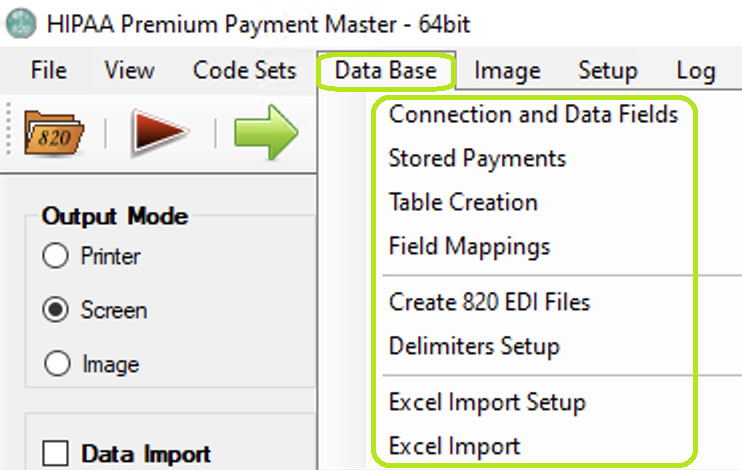Screen dimensions: 742x470
Task: Open the View menu
Action: (130, 71)
